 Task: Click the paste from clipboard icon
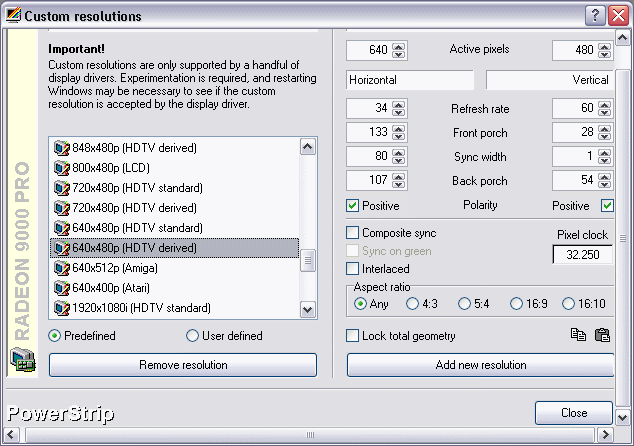tap(602, 335)
